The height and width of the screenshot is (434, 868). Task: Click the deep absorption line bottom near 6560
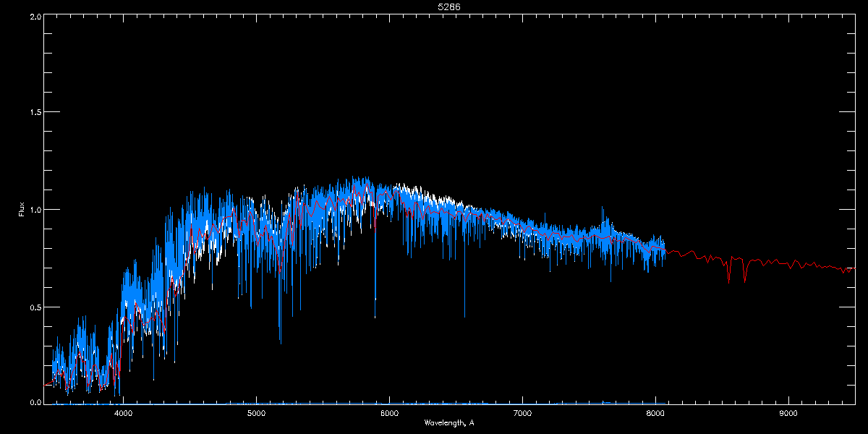tap(464, 316)
